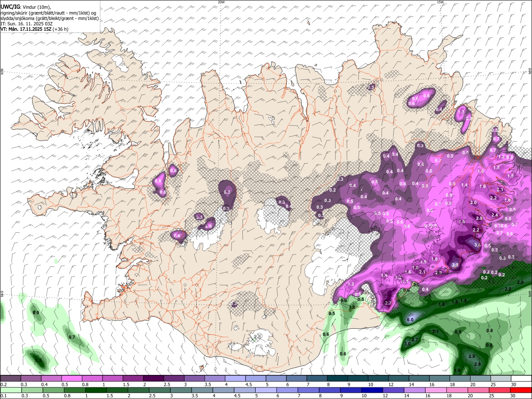
Task: Click the '4.5' label under bottom legend row
Action: click(237, 396)
